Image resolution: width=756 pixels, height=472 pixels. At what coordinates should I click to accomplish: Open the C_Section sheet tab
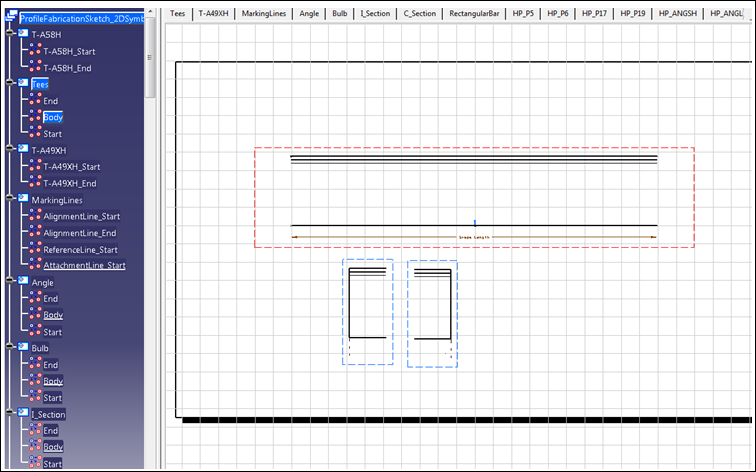[x=419, y=14]
